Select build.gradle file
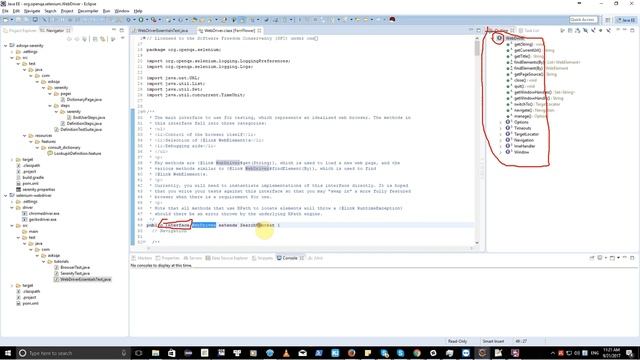The height and width of the screenshot is (360, 640). pos(30,178)
